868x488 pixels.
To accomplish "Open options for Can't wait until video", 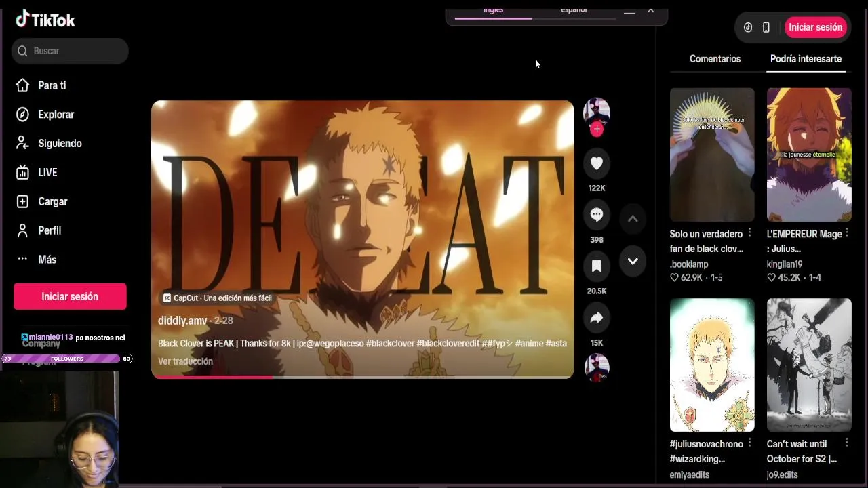I will click(x=846, y=443).
